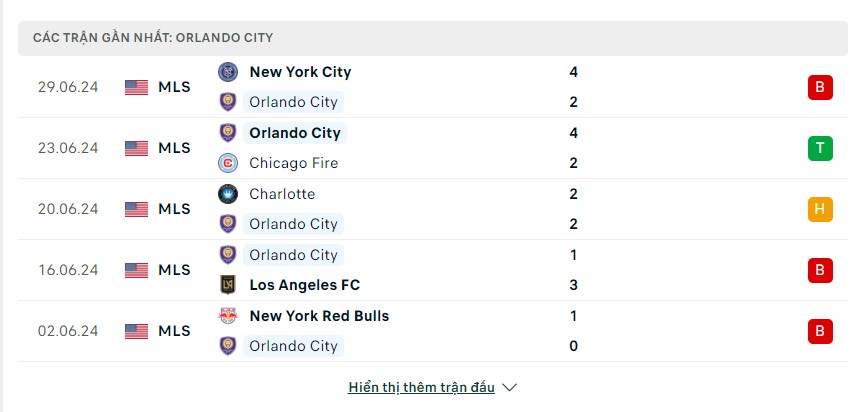Expand the chevron next to Hiển thị thêm trận đấu

[510, 388]
